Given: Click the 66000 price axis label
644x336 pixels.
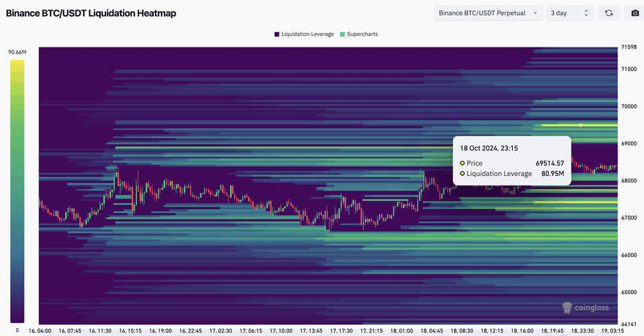Looking at the screenshot, I should (629, 255).
